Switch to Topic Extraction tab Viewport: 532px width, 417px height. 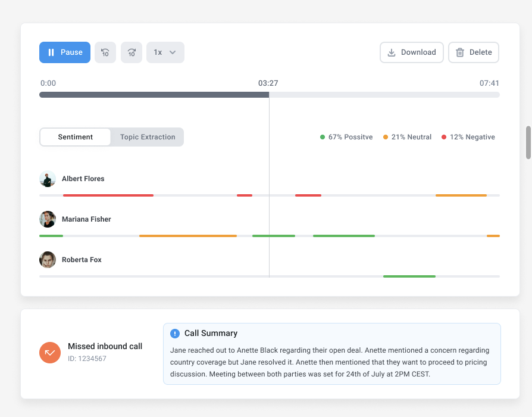click(x=148, y=137)
